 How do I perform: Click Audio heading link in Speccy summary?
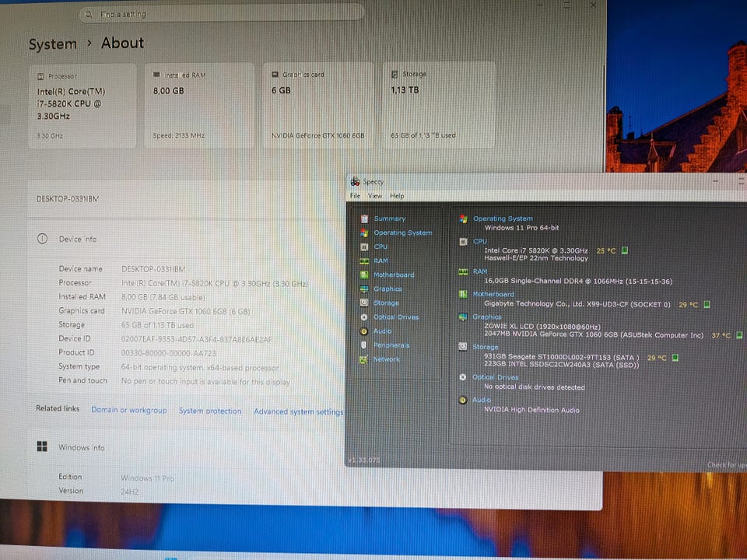[482, 400]
